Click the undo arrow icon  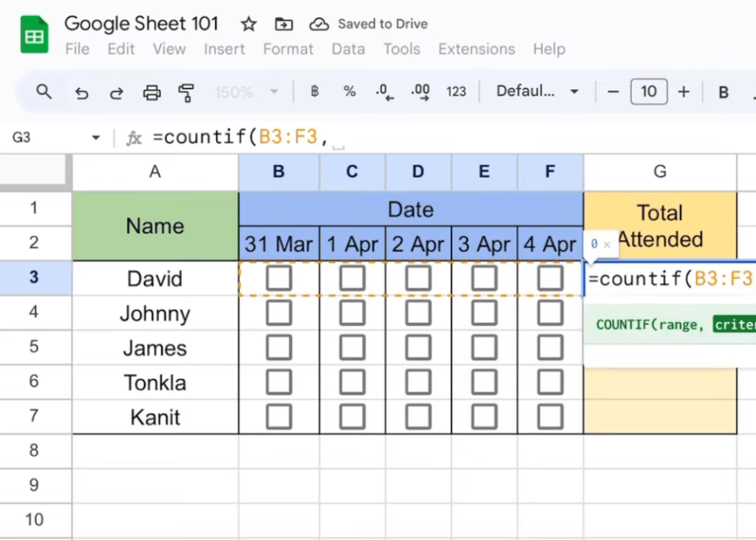click(82, 92)
